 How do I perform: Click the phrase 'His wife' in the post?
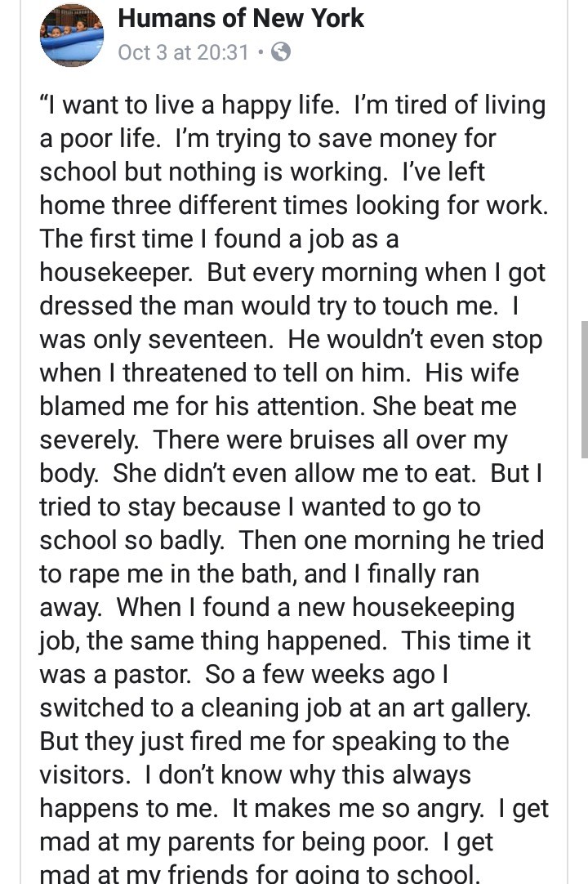(x=472, y=373)
